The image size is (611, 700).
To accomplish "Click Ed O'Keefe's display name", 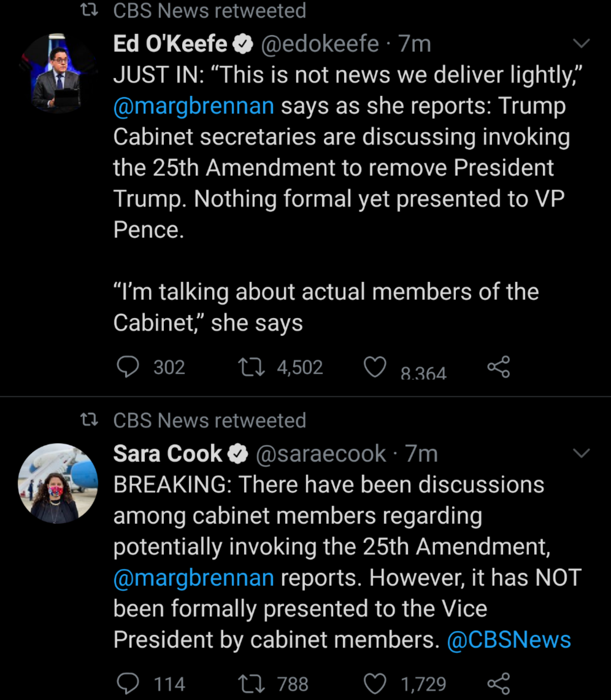I will point(170,44).
